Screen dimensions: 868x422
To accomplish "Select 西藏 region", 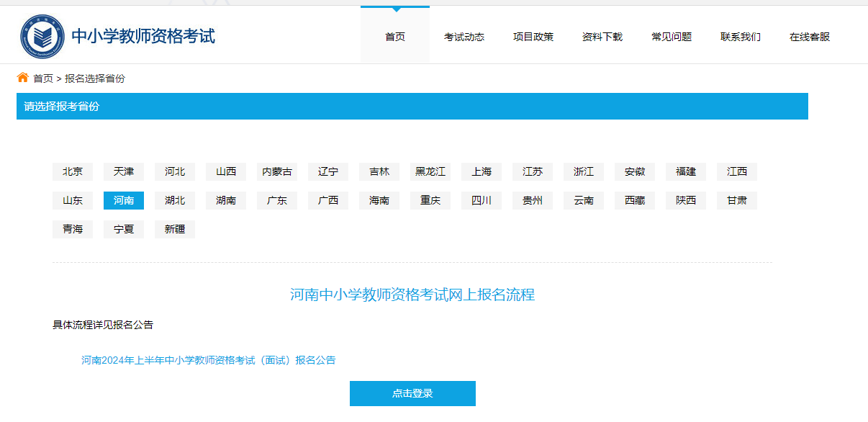I will (x=635, y=200).
